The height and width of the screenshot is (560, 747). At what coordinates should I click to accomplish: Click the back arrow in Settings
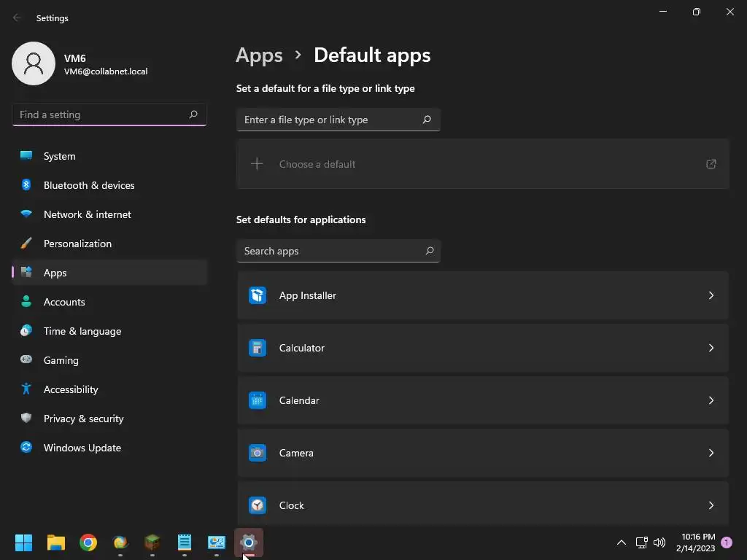[x=18, y=18]
